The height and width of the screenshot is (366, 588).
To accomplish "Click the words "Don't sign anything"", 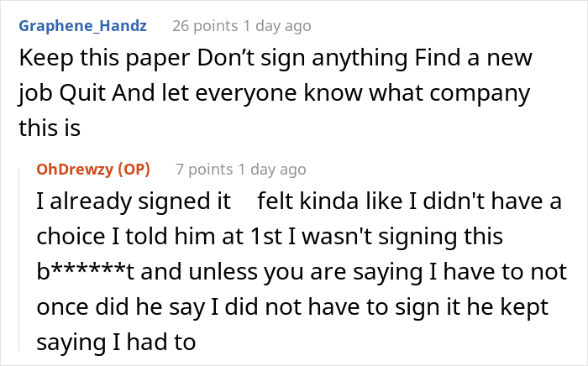I will coord(233,60).
